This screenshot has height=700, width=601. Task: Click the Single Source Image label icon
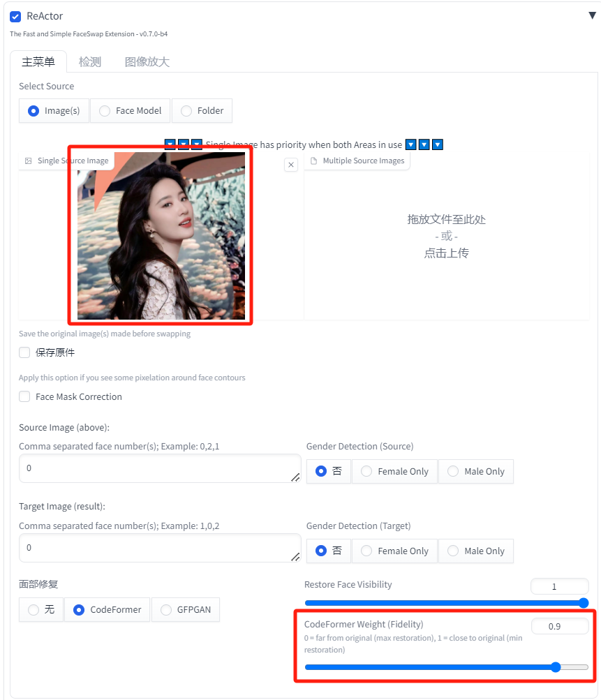tap(28, 161)
